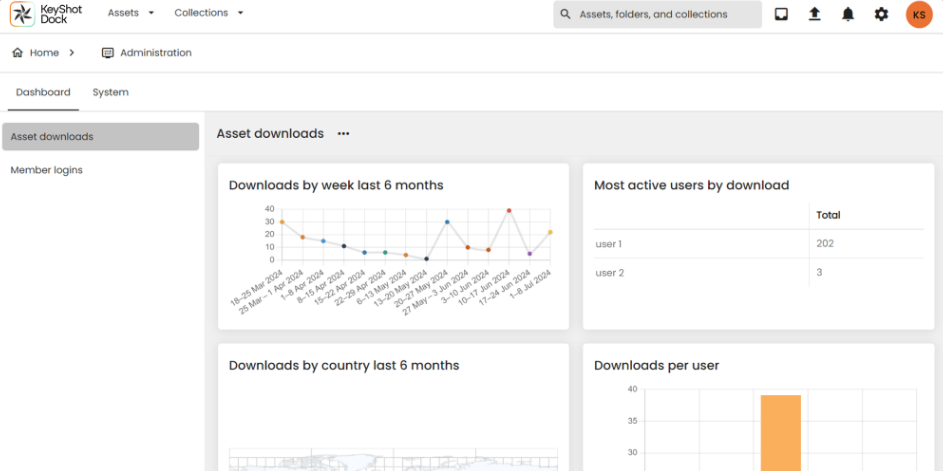This screenshot has width=943, height=471.
Task: Switch to the System tab
Action: (110, 92)
